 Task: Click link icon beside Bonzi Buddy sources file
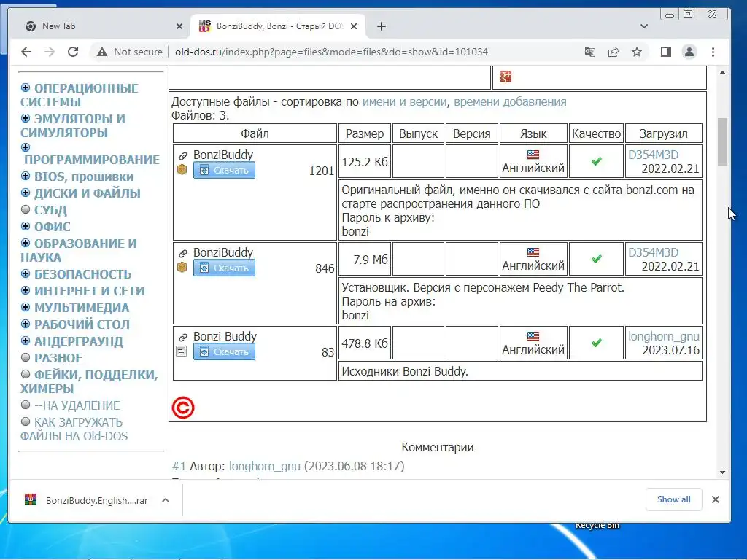(182, 337)
